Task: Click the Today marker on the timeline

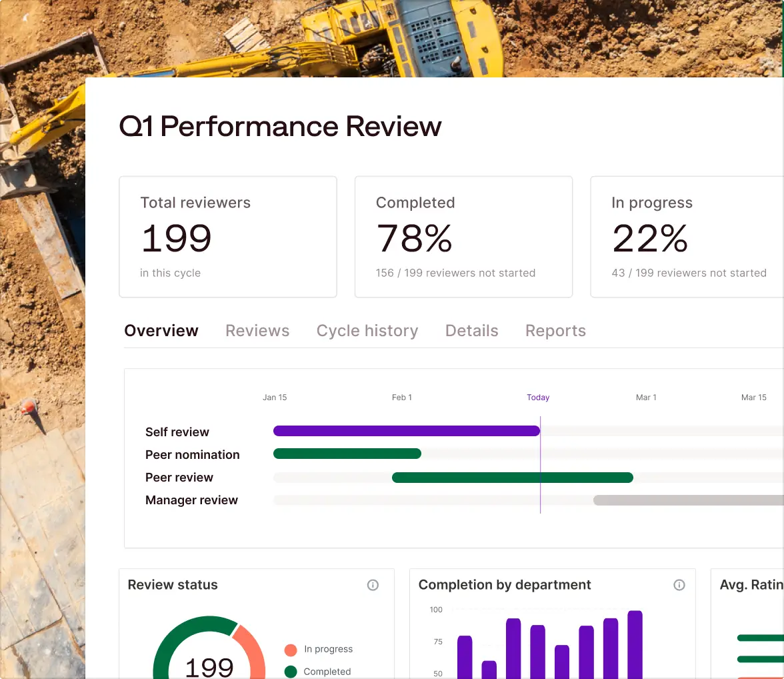Action: (539, 464)
